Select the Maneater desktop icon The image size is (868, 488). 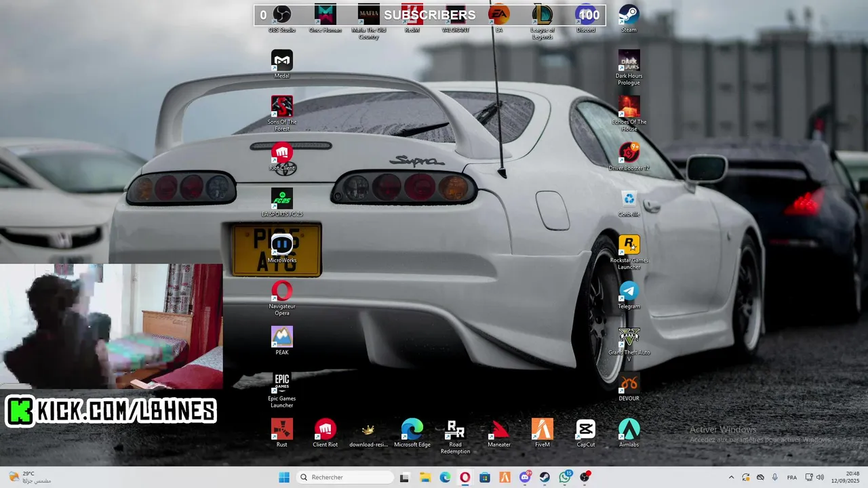click(499, 433)
